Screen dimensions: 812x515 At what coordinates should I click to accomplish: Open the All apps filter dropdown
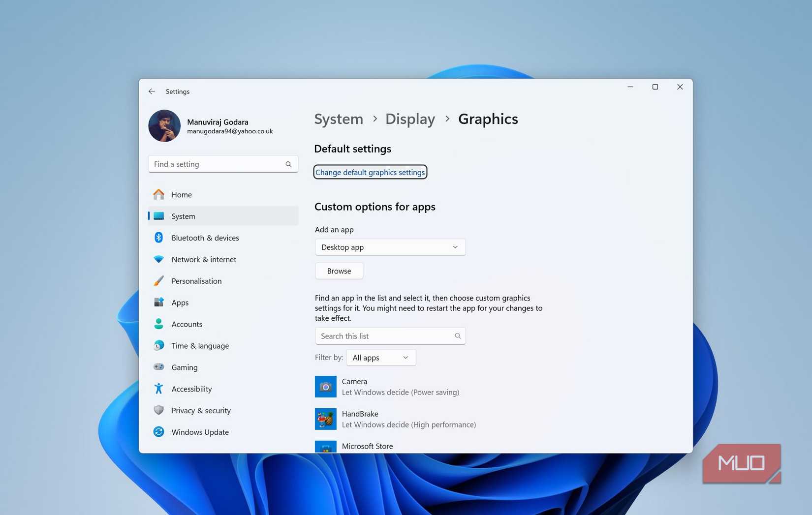coord(381,358)
